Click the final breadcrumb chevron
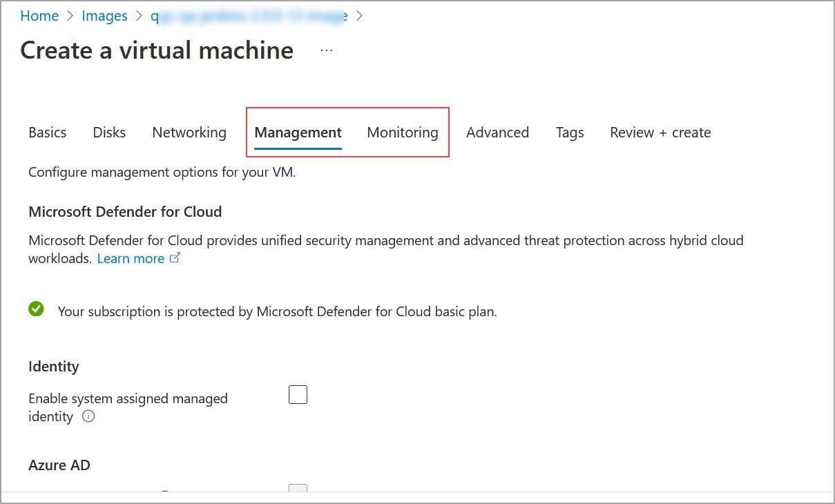 point(358,15)
